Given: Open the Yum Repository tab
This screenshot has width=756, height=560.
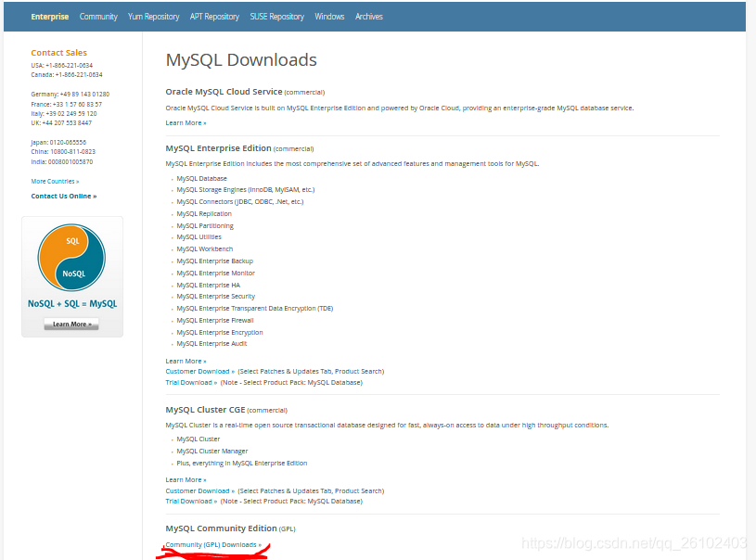Looking at the screenshot, I should (x=153, y=17).
